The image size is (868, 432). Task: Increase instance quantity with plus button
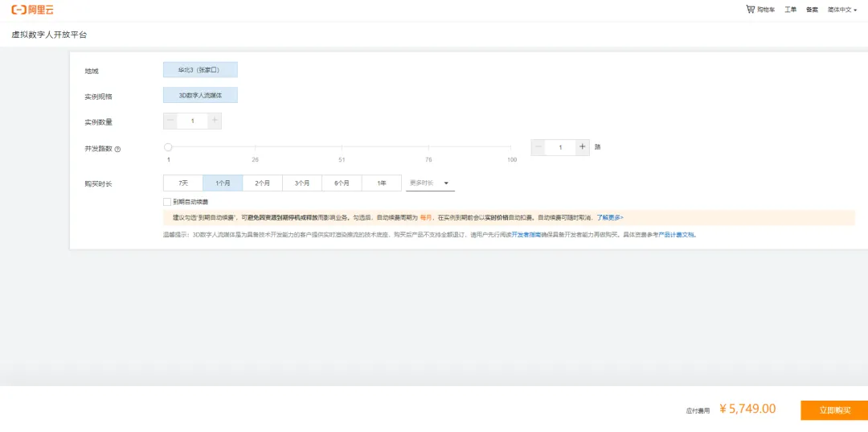[215, 121]
